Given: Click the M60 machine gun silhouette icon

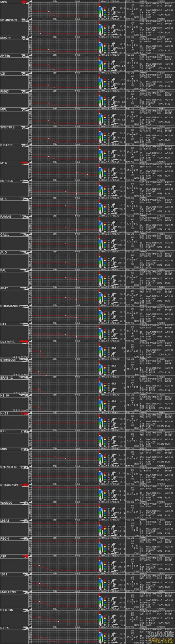Looking at the screenshot, I should click(24, 449).
